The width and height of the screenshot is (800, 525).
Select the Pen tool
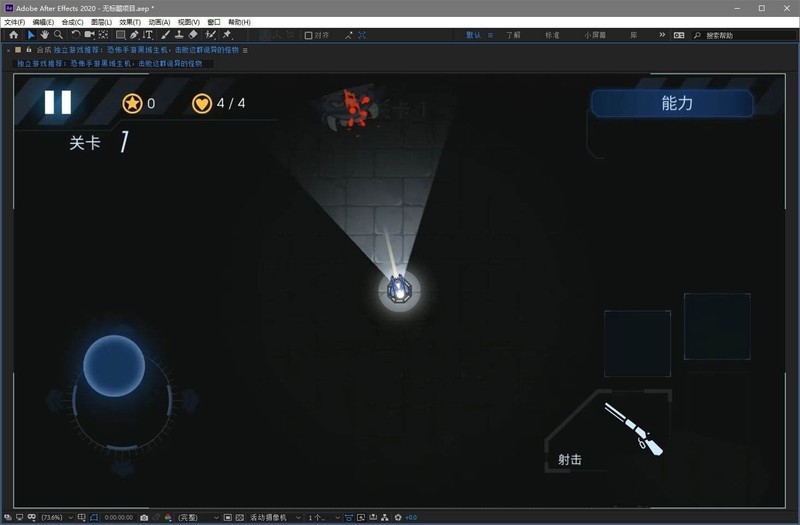134,35
